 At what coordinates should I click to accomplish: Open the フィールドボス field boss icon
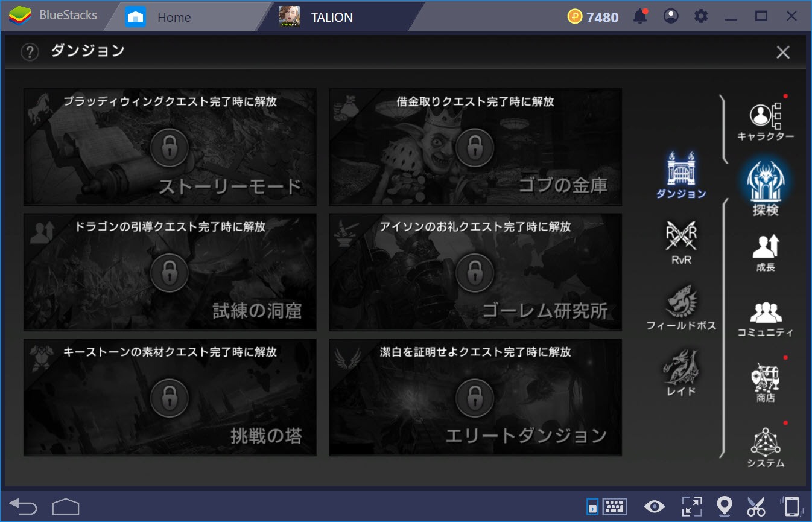(681, 308)
